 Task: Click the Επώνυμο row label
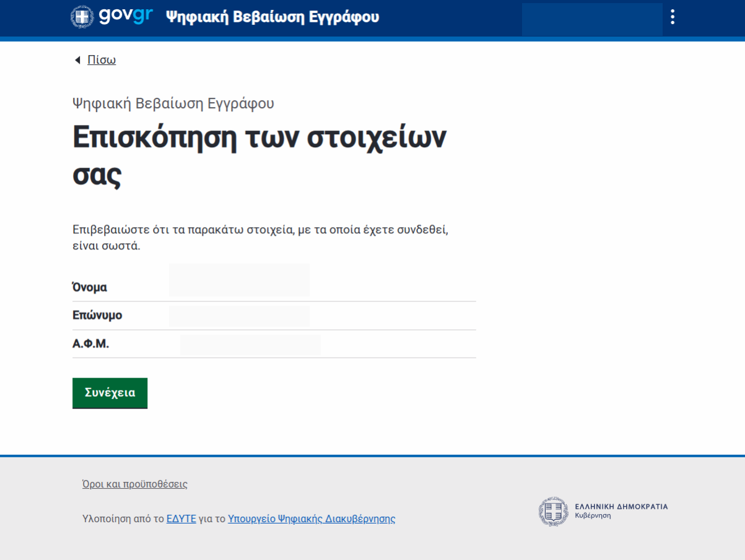click(x=97, y=315)
